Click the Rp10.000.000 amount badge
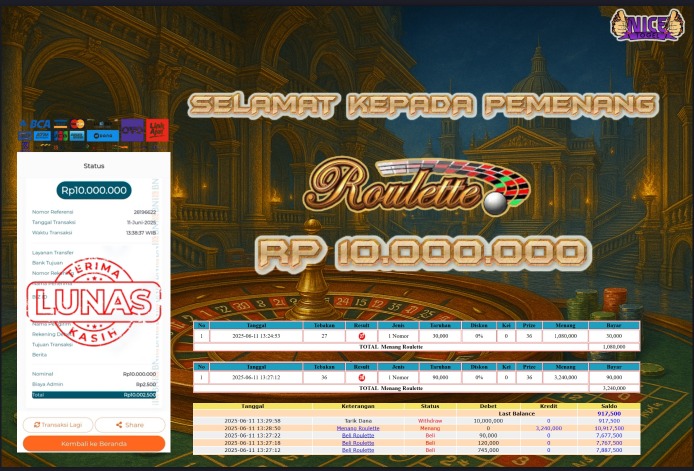This screenshot has width=694, height=471. coord(93,189)
